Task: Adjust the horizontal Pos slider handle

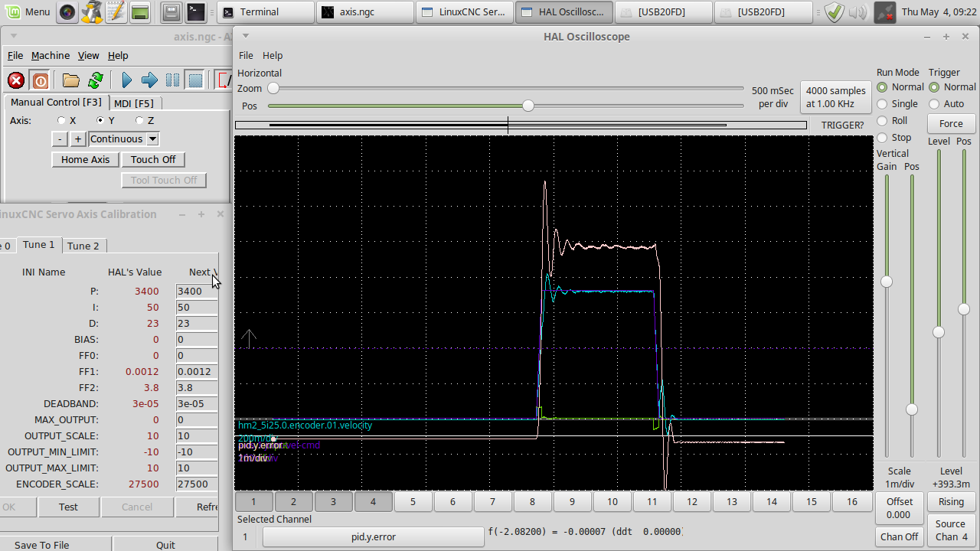Action: click(528, 106)
